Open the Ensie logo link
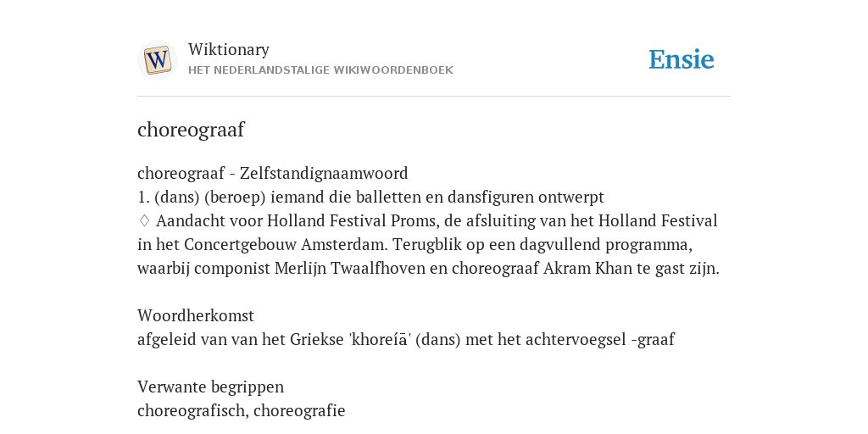868x434 pixels. click(682, 60)
